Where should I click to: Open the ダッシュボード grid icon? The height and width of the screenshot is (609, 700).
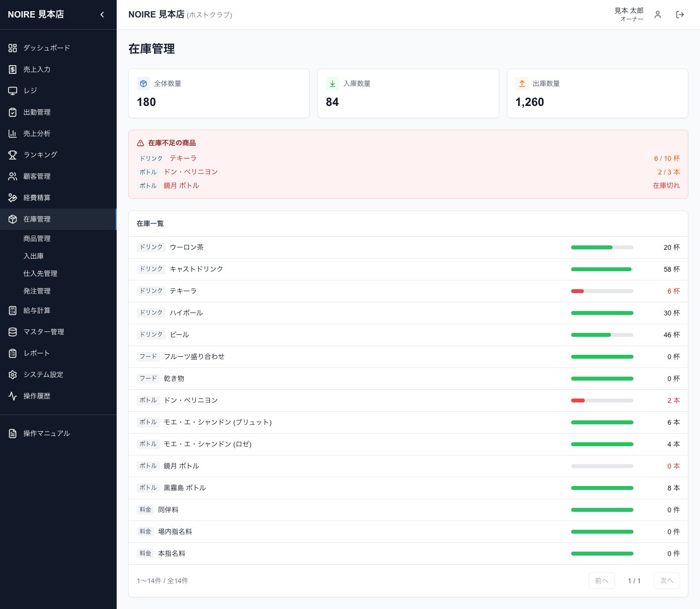click(13, 48)
